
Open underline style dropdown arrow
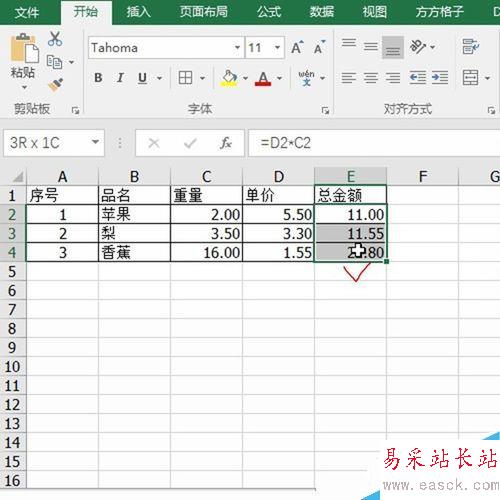coord(159,78)
